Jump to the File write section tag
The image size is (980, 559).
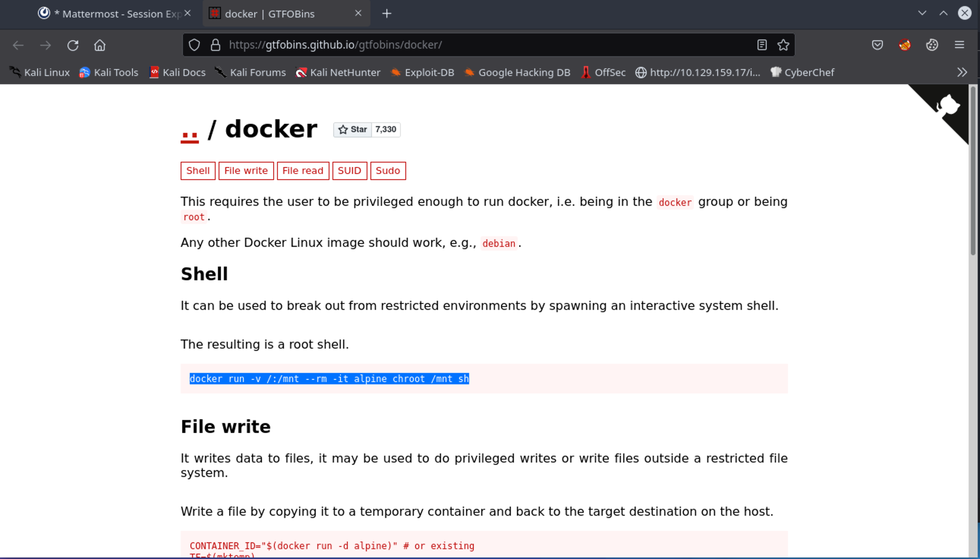coord(246,171)
